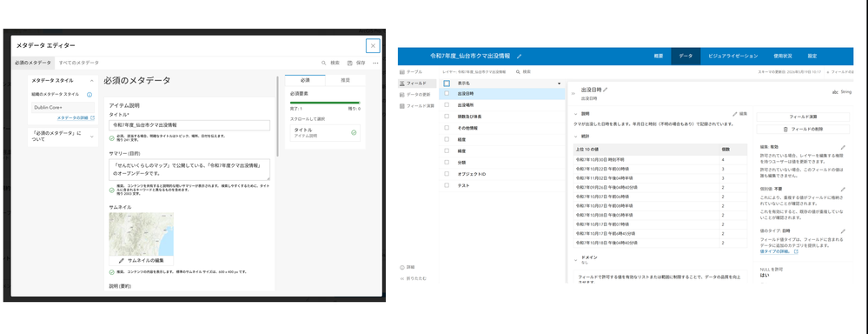
Task: Click the map thumbnail image
Action: pos(141,234)
